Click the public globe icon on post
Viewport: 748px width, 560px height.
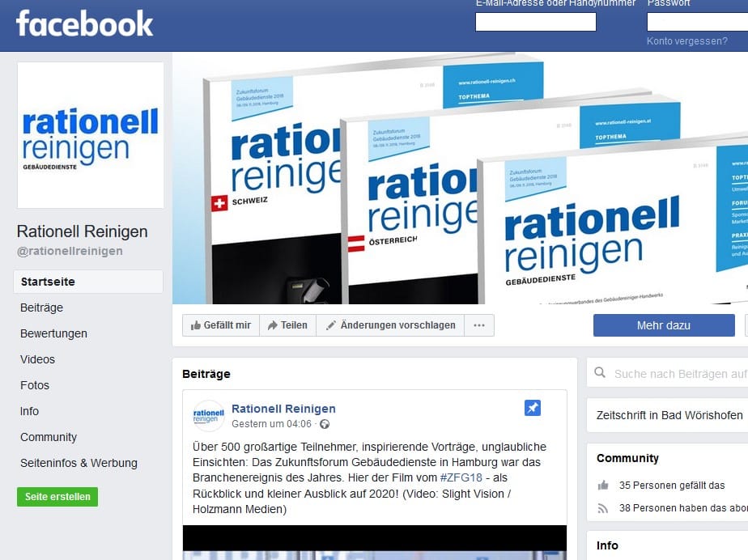(325, 424)
